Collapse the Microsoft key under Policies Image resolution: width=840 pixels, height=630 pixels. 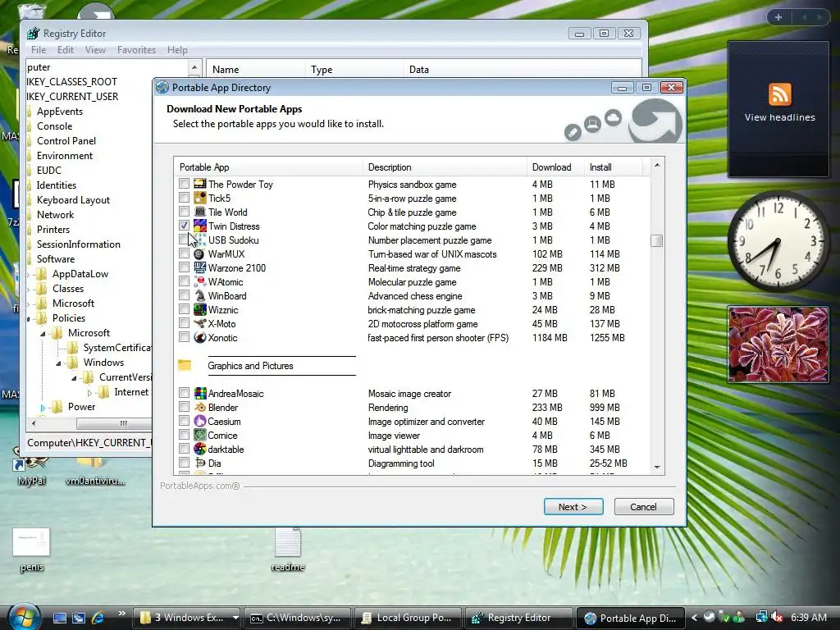point(43,334)
